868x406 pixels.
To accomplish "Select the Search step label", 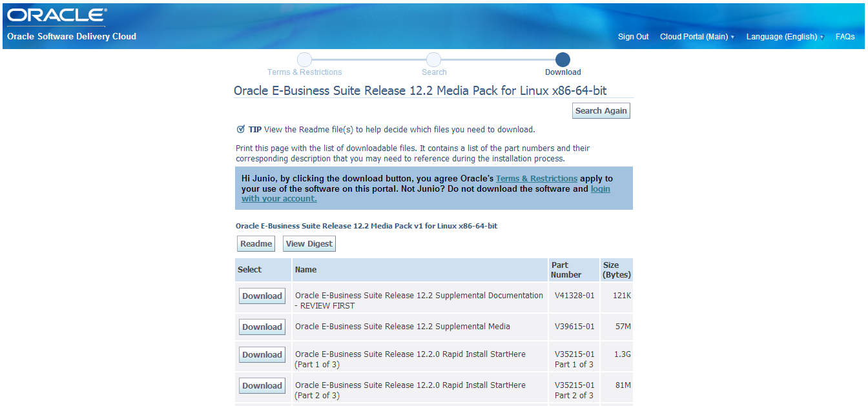I will (434, 72).
